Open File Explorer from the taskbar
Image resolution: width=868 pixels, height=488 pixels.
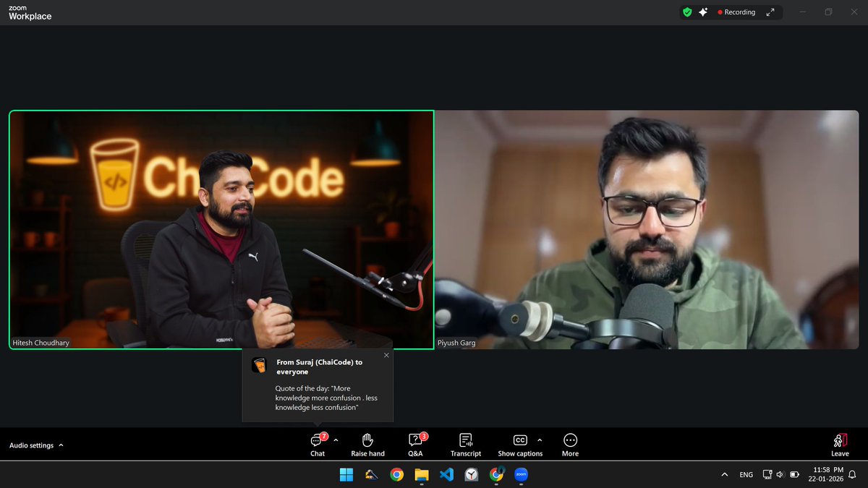[x=422, y=475]
